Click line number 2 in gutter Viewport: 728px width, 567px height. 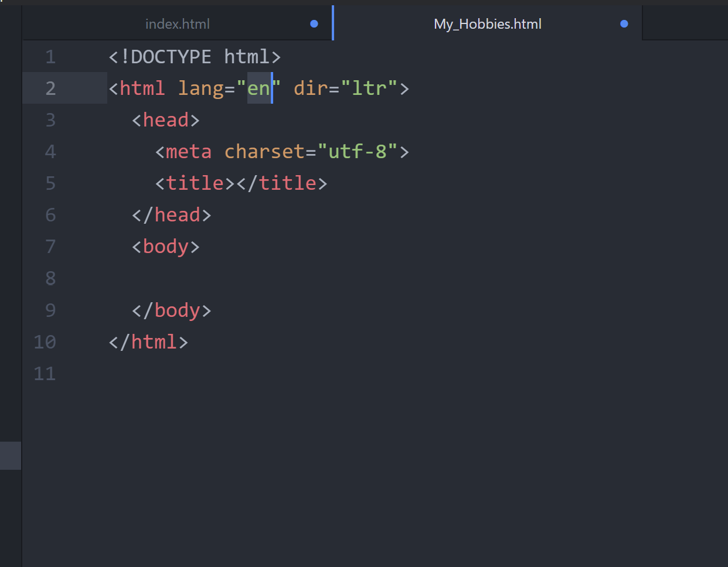(50, 88)
